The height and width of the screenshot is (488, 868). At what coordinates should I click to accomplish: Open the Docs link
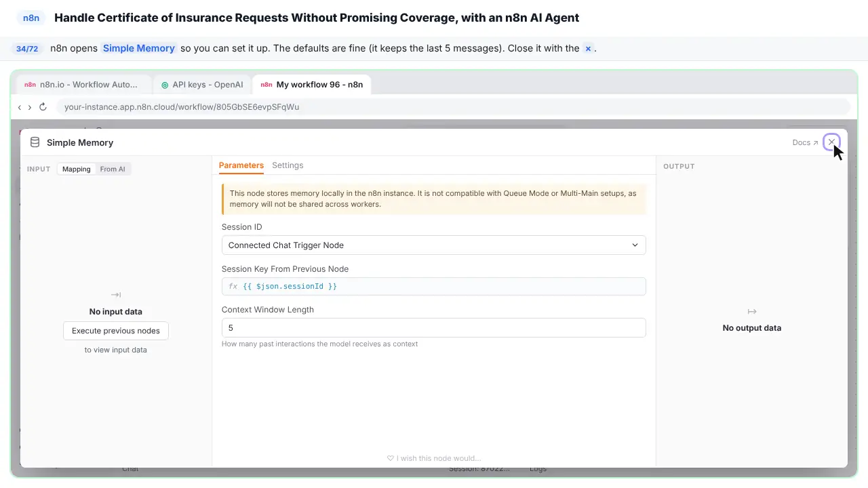pyautogui.click(x=805, y=142)
